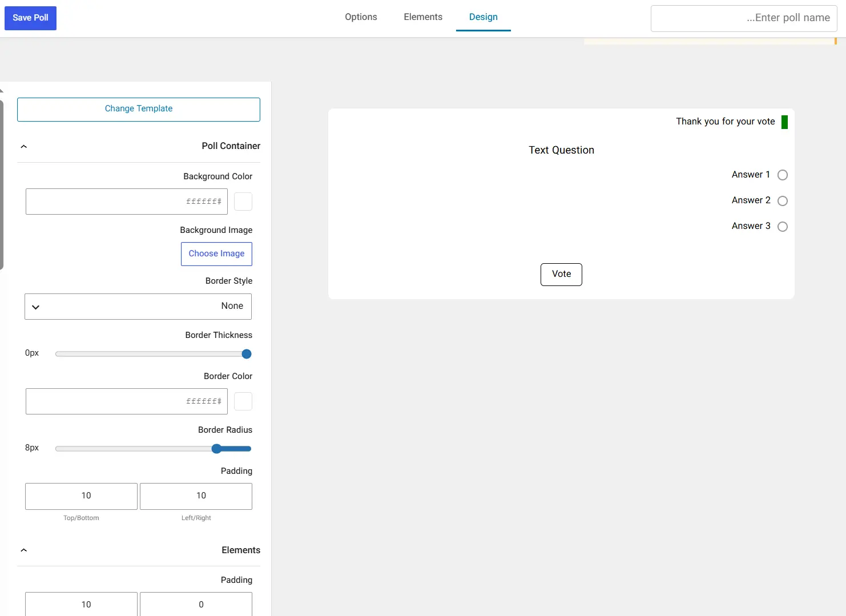Select the Answer 3 radio button
Viewport: 846px width, 616px height.
pyautogui.click(x=783, y=227)
